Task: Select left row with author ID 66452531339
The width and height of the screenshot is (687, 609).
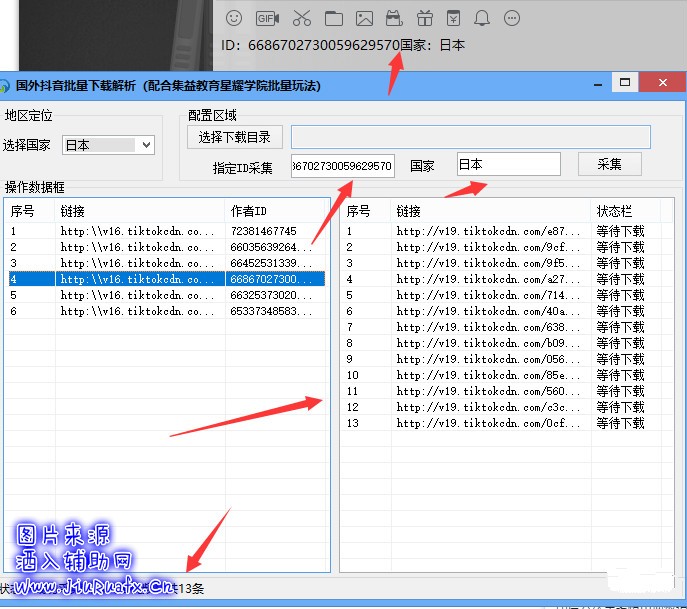Action: click(x=166, y=263)
